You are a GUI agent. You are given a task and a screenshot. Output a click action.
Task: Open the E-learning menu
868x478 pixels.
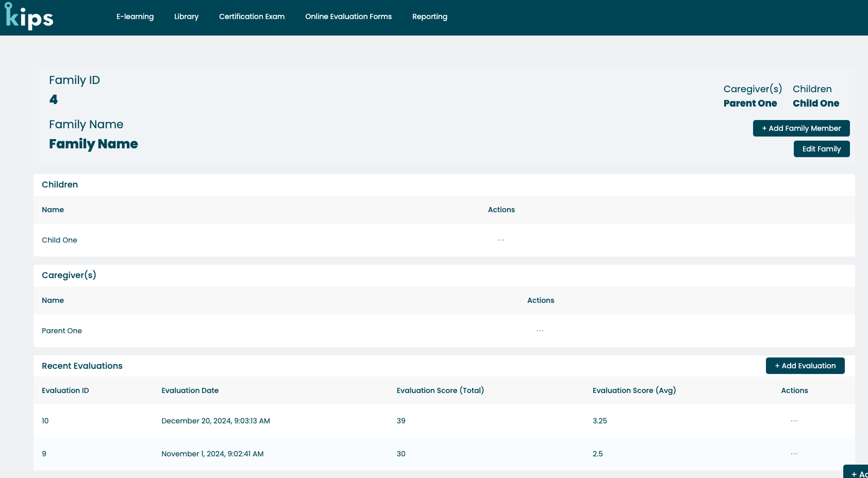135,16
